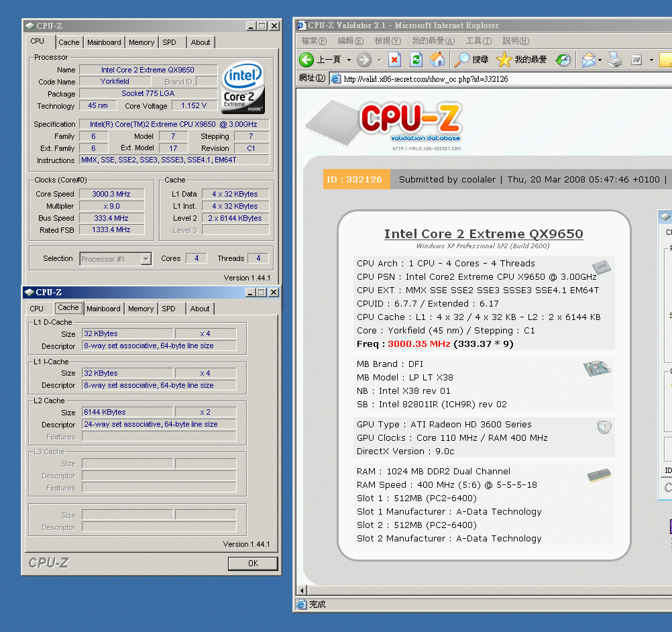Switch to CPU tab in CPU-Z cache window
Screen dimensions: 672x632
[36, 309]
